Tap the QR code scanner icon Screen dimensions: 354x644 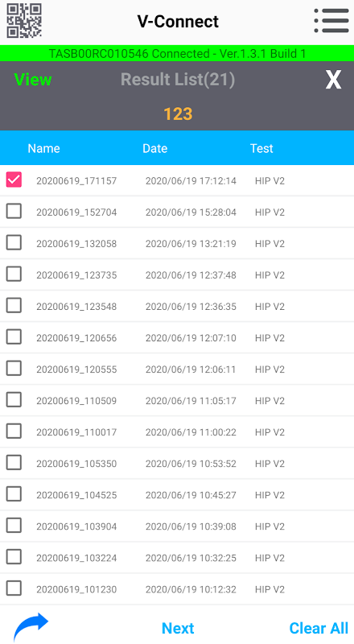coord(24,21)
